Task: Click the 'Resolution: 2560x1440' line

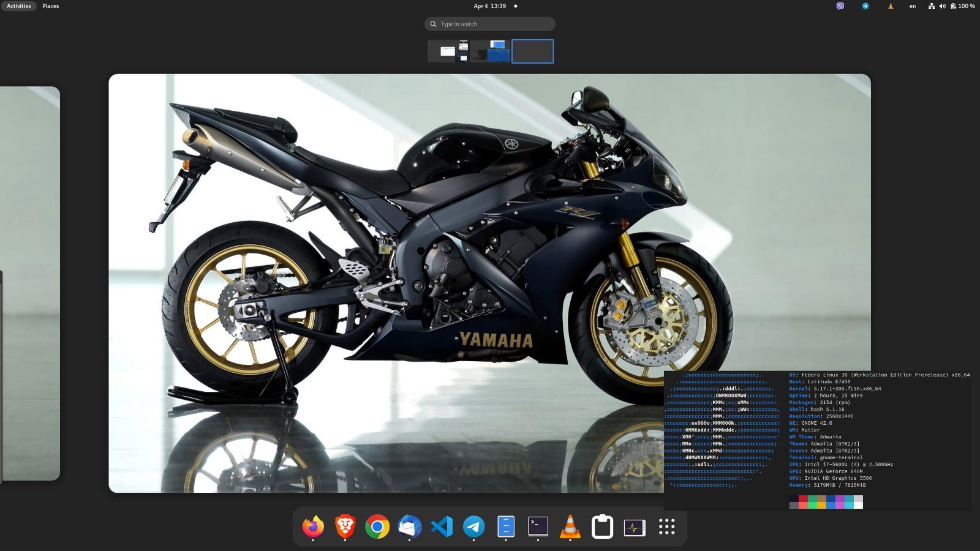Action: pyautogui.click(x=821, y=416)
